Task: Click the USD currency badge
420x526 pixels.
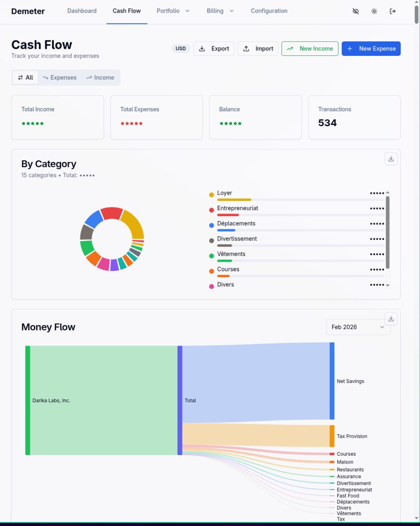Action: pyautogui.click(x=181, y=48)
